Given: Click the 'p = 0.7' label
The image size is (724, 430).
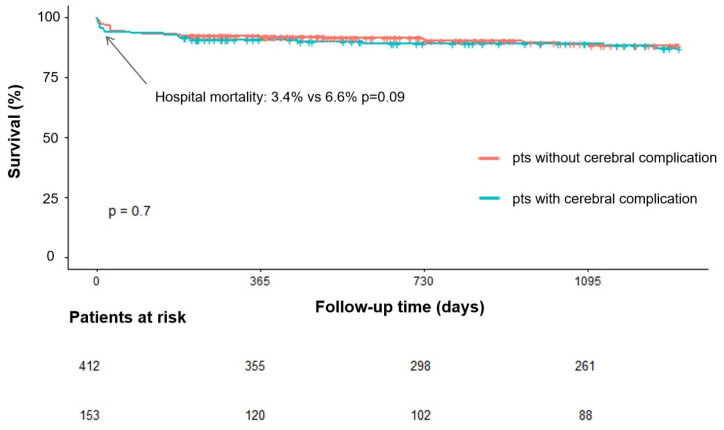Looking at the screenshot, I should pyautogui.click(x=129, y=211).
